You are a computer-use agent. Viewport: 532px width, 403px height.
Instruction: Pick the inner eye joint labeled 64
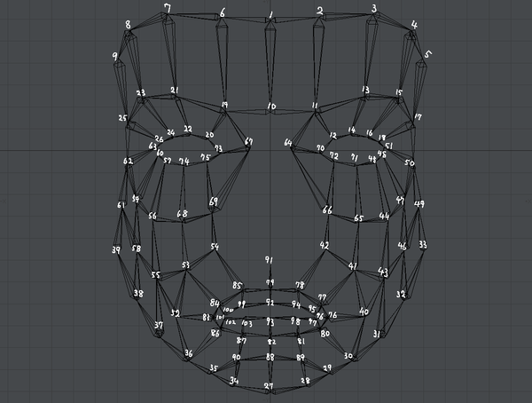coord(288,143)
